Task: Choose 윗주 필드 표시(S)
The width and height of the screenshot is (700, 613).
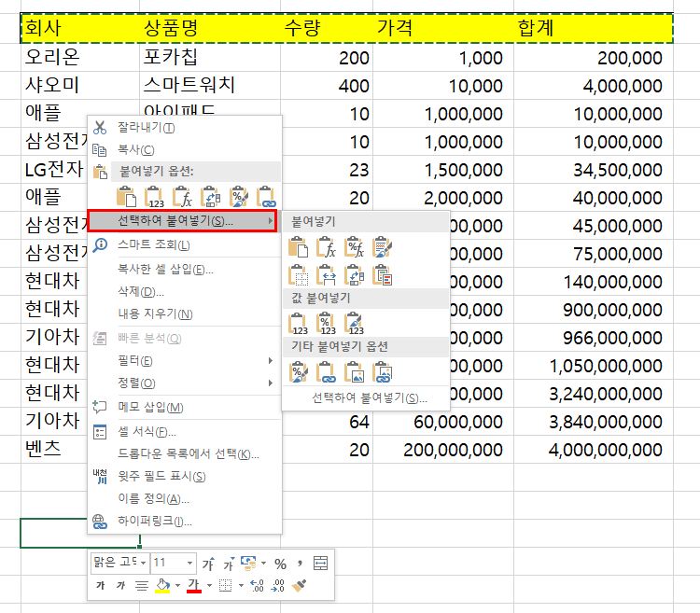Action: (x=185, y=476)
